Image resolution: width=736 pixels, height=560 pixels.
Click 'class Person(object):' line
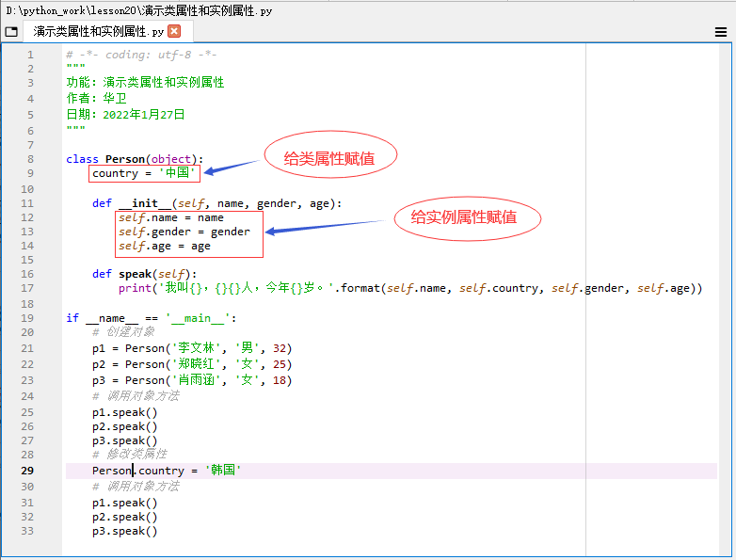[x=135, y=159]
